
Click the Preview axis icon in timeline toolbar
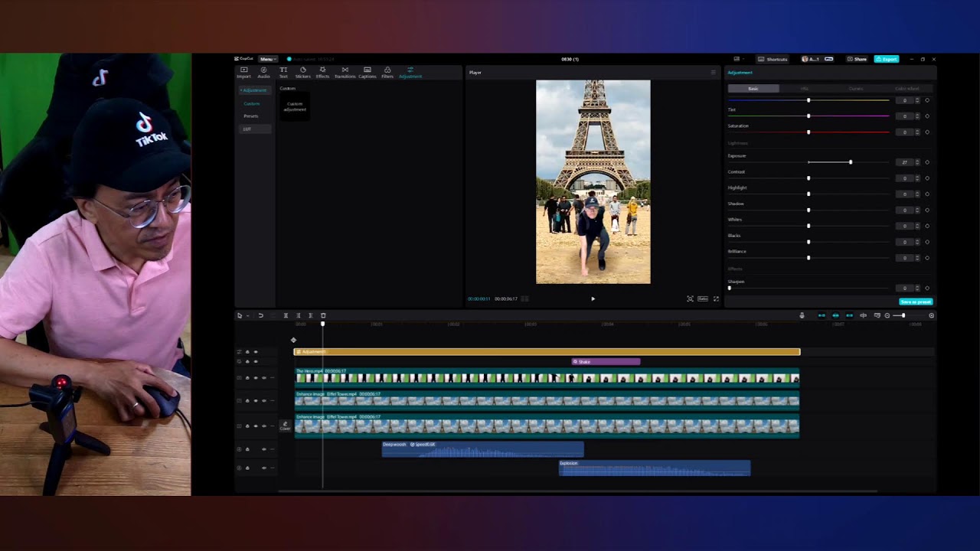(863, 315)
